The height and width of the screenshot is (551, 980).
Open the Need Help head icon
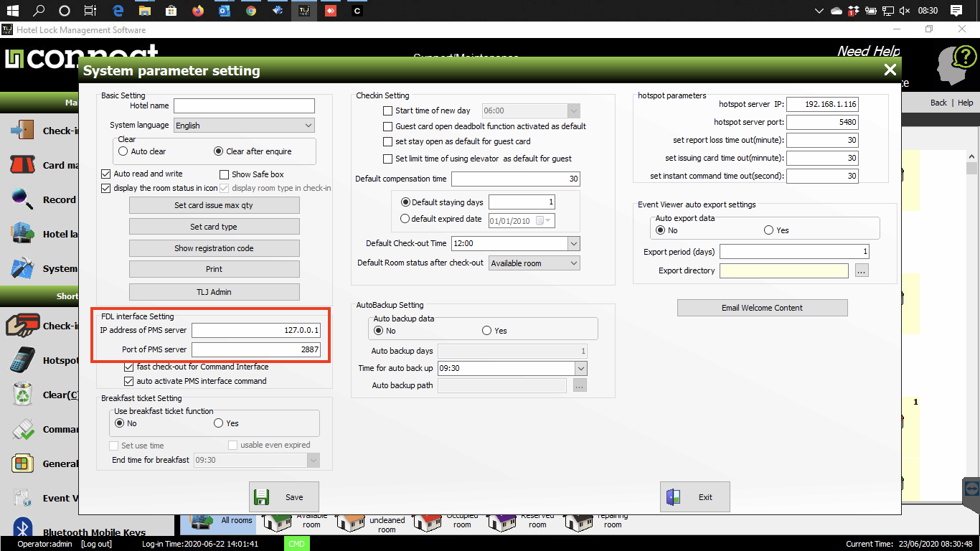pos(956,66)
